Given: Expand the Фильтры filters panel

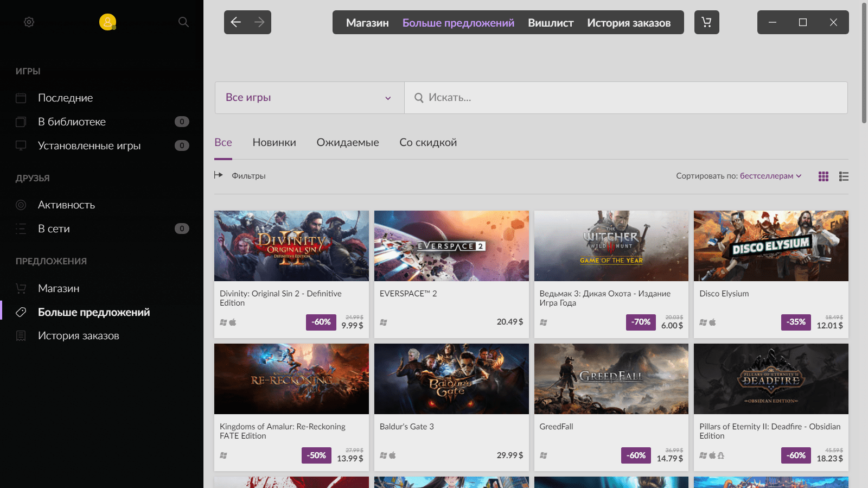Looking at the screenshot, I should tap(240, 175).
